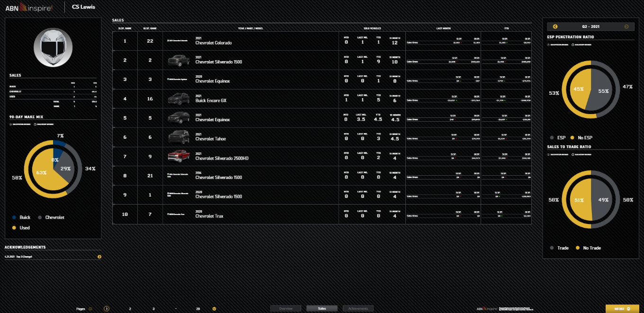Switch to the Overview tab
This screenshot has width=644, height=313.
286,309
